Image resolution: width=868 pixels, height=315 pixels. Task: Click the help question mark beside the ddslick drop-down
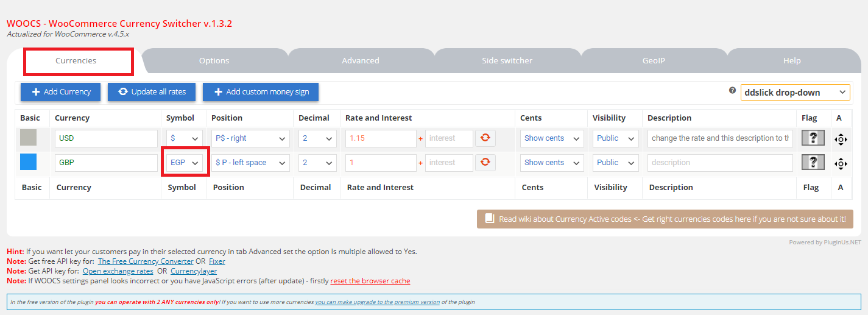point(732,90)
